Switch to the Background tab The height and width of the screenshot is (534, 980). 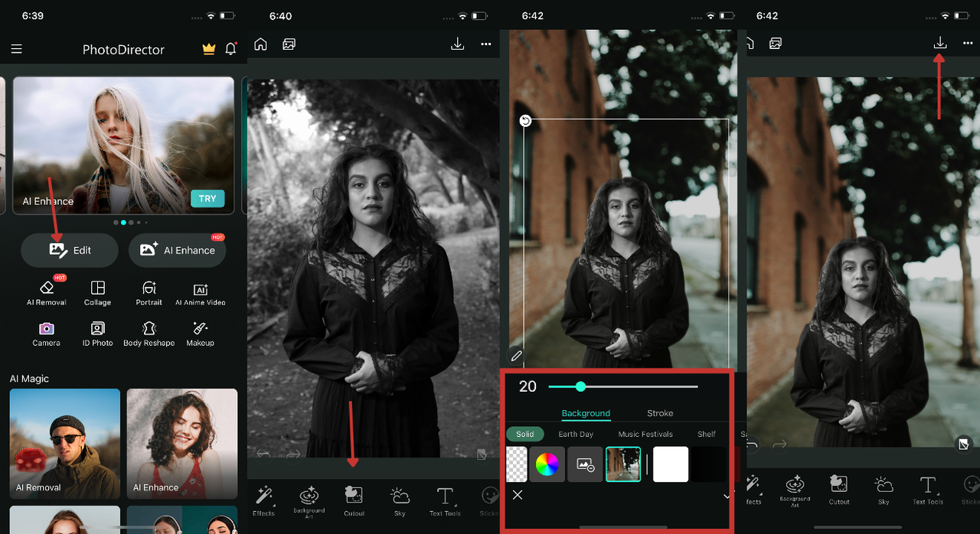[586, 413]
